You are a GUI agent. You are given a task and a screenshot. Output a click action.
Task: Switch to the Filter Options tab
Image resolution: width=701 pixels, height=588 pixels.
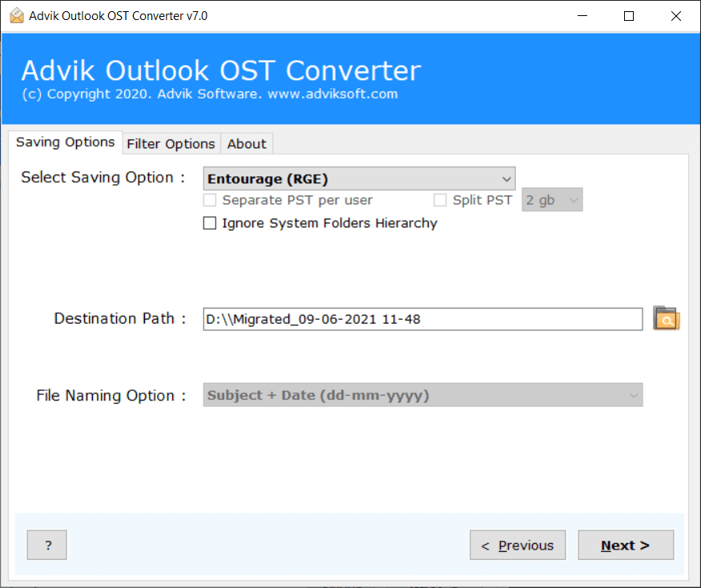point(171,144)
